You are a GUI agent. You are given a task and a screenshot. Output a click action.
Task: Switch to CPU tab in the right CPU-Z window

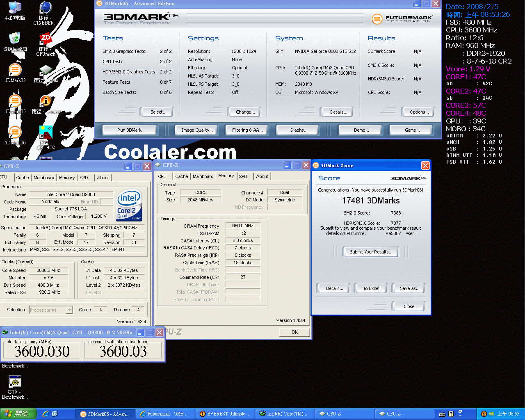click(162, 176)
